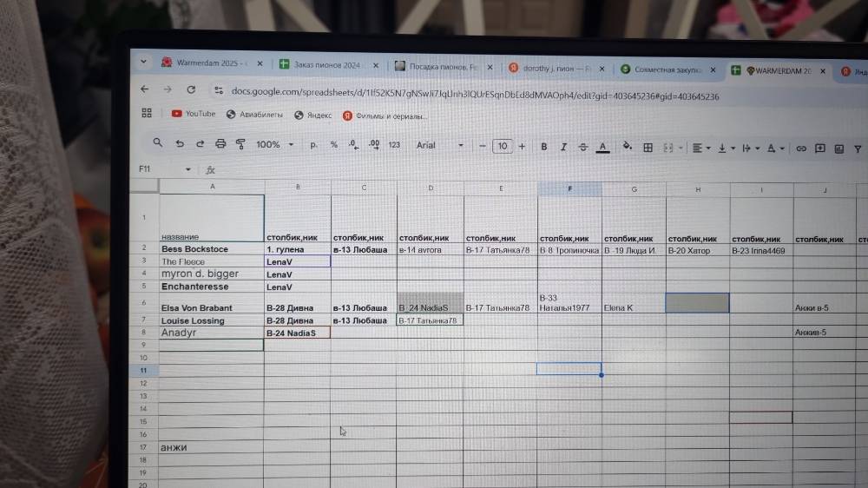The height and width of the screenshot is (488, 868).
Task: Apply percent format to the cell
Action: (334, 145)
